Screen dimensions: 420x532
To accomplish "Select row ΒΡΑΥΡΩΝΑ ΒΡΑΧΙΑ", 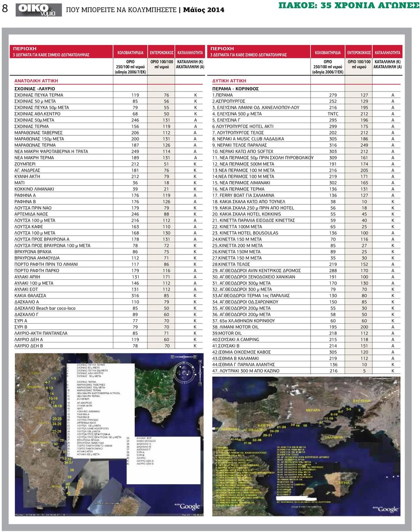I will click(x=109, y=252).
